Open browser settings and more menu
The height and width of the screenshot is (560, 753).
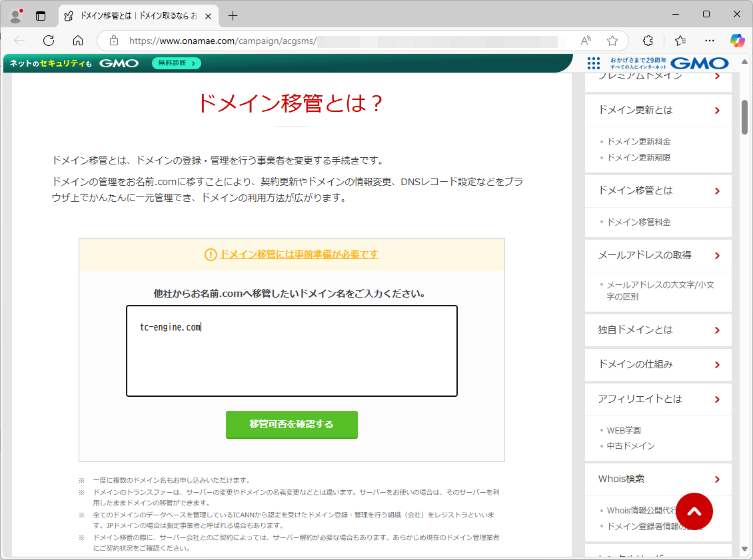710,40
